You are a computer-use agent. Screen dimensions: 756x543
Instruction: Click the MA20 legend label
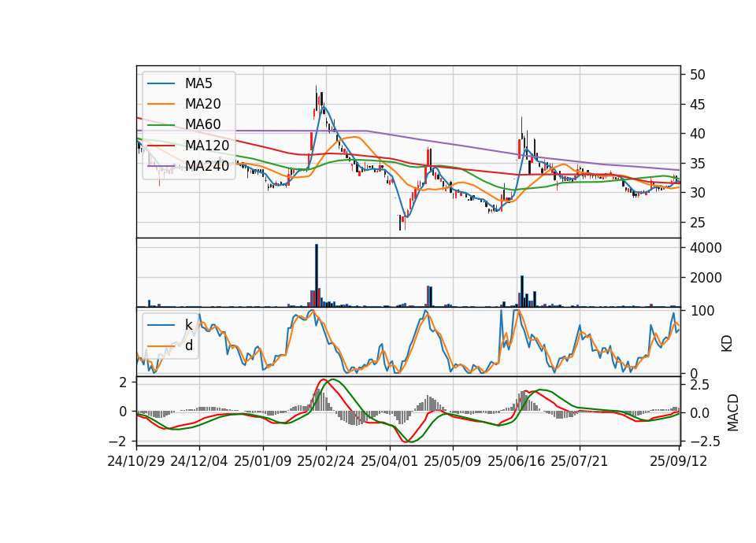(x=202, y=104)
